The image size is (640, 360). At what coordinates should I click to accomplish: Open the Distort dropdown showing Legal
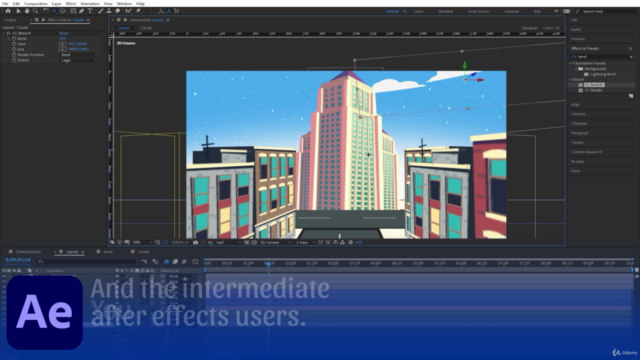pyautogui.click(x=79, y=60)
